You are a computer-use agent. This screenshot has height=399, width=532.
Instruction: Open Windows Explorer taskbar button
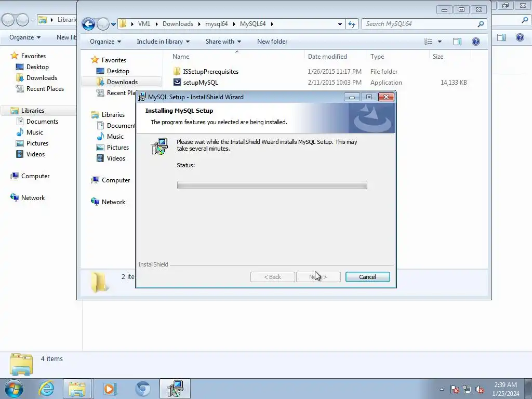click(x=77, y=389)
